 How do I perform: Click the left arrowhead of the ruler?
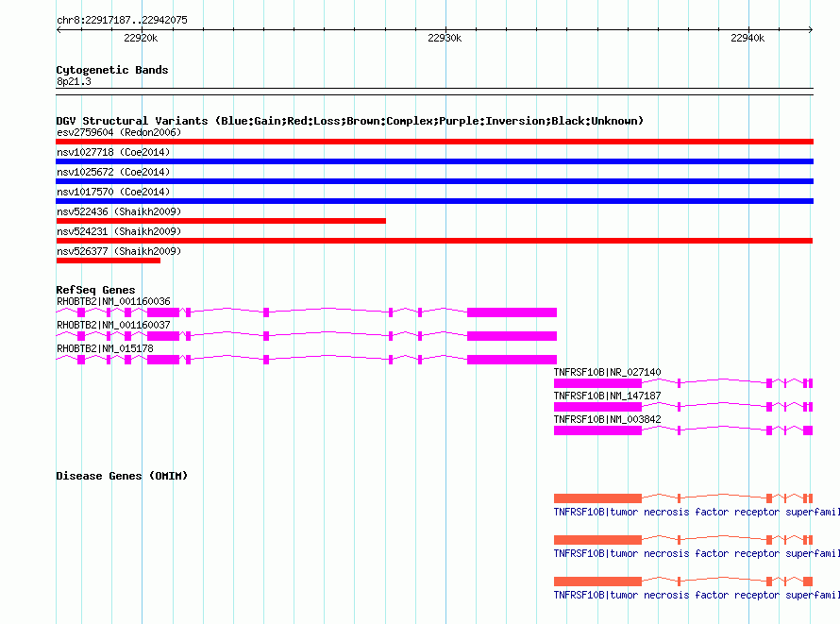pos(59,30)
